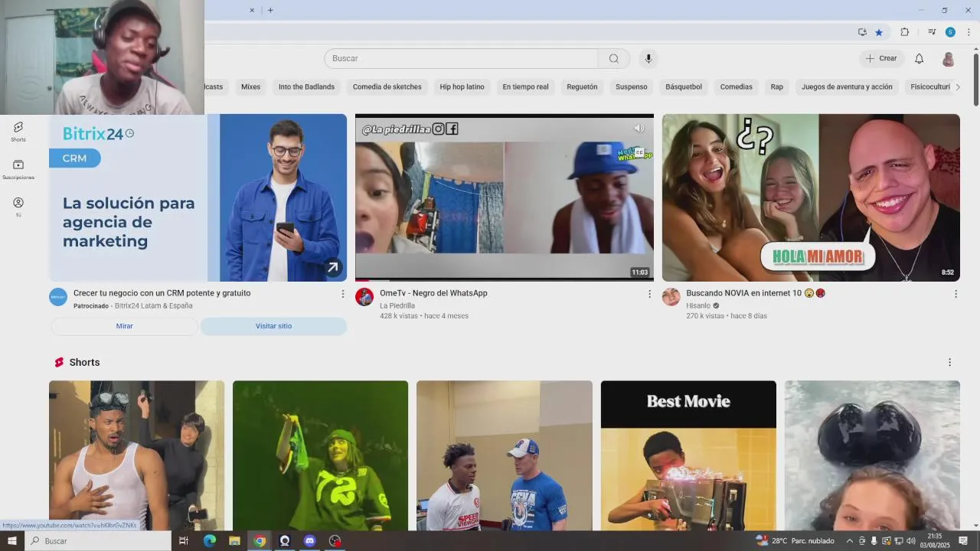Image resolution: width=980 pixels, height=551 pixels.
Task: Open Windows notification center icon
Action: click(963, 541)
